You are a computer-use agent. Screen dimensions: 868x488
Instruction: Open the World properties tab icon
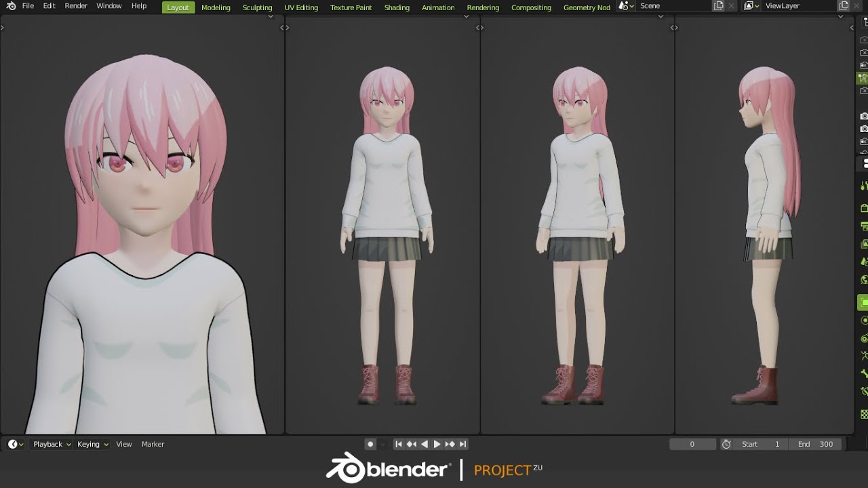pyautogui.click(x=864, y=279)
